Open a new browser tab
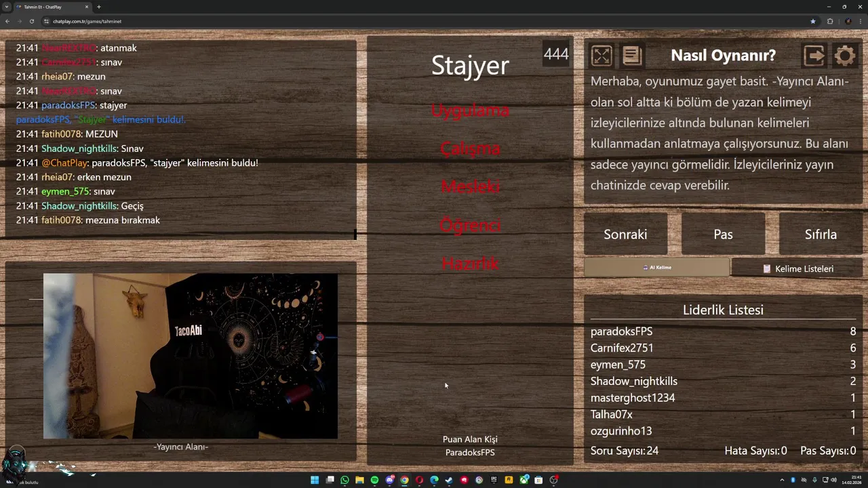 99,7
